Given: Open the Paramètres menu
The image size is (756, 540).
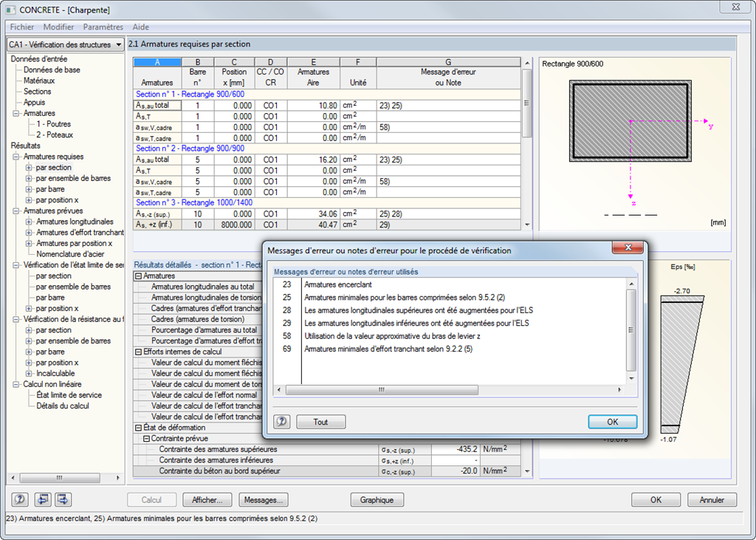Looking at the screenshot, I should click(x=103, y=27).
